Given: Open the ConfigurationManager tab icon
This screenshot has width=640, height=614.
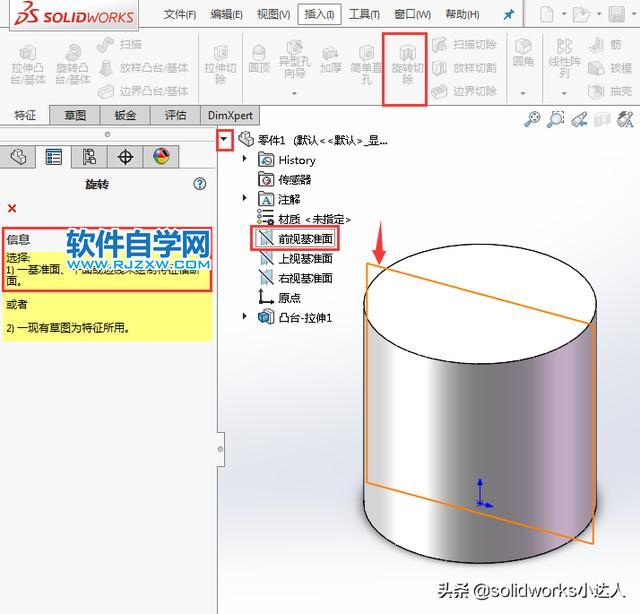Looking at the screenshot, I should 89,157.
